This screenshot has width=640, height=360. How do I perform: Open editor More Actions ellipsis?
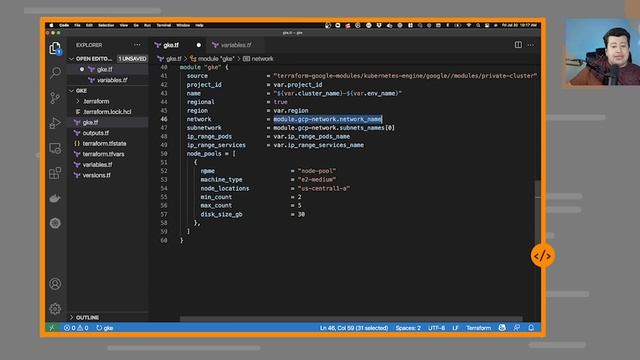pyautogui.click(x=531, y=45)
